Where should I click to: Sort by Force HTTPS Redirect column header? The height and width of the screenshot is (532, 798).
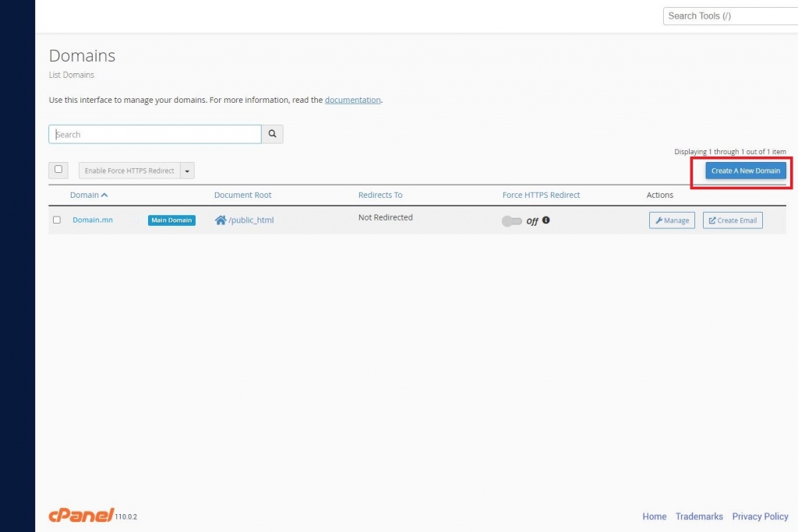[x=541, y=195]
